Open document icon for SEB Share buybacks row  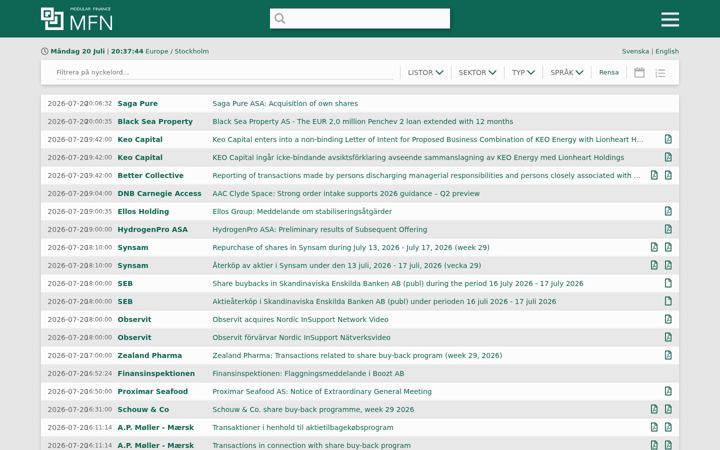pos(668,283)
